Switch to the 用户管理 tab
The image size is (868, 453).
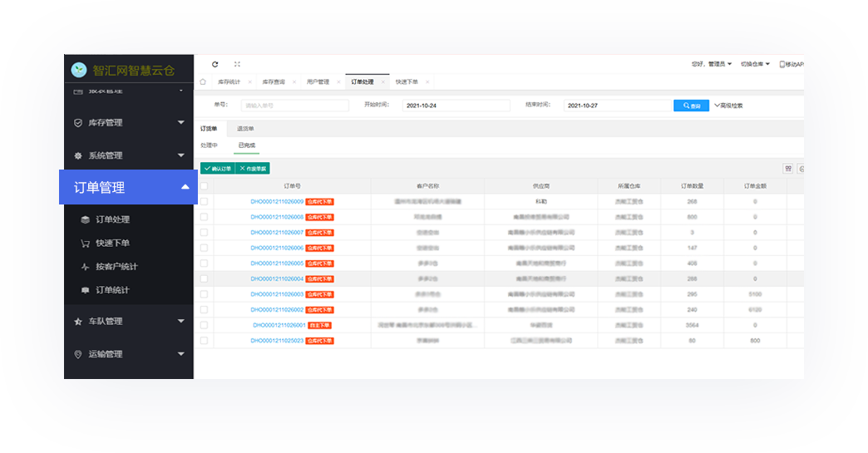click(318, 81)
